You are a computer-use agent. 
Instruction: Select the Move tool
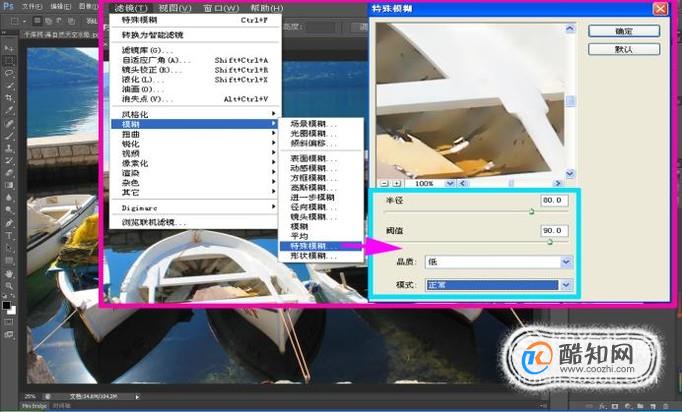9,48
